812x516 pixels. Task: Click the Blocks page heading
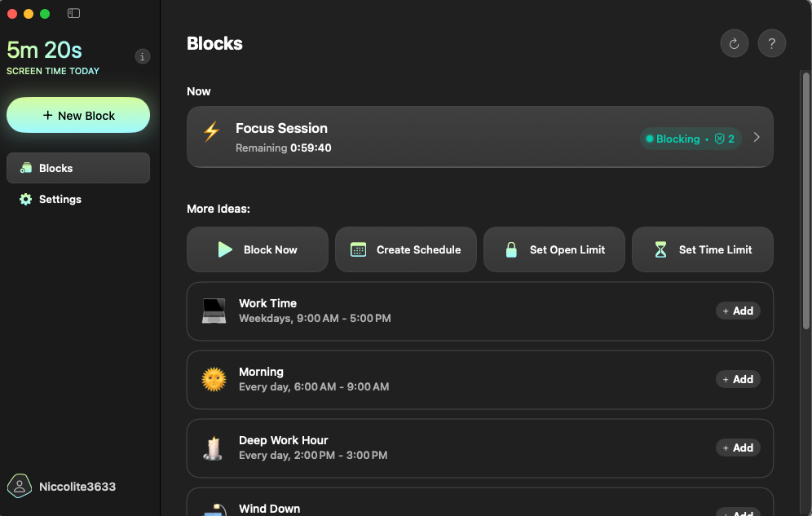(x=214, y=43)
